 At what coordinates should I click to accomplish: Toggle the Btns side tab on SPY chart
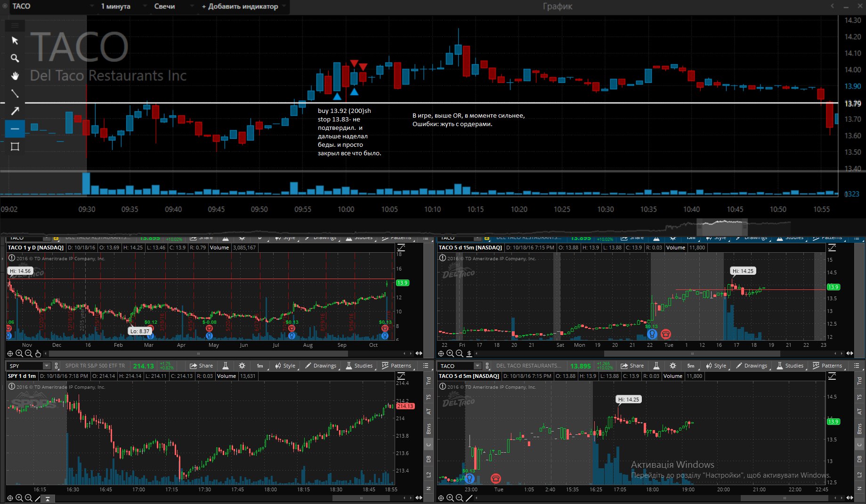point(429,429)
